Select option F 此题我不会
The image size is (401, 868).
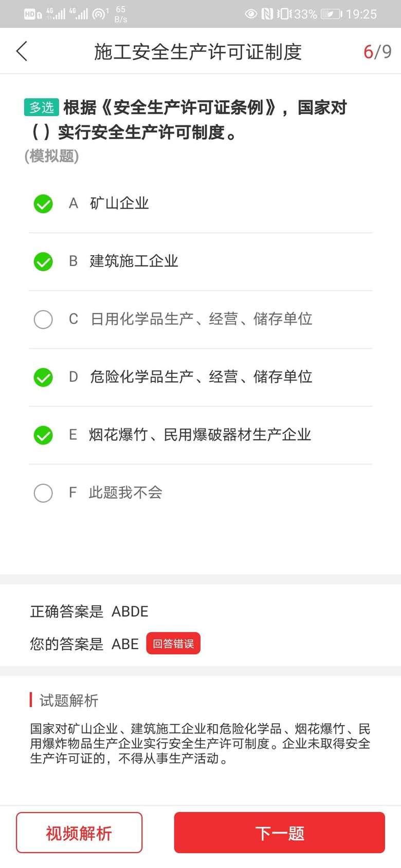tap(43, 493)
